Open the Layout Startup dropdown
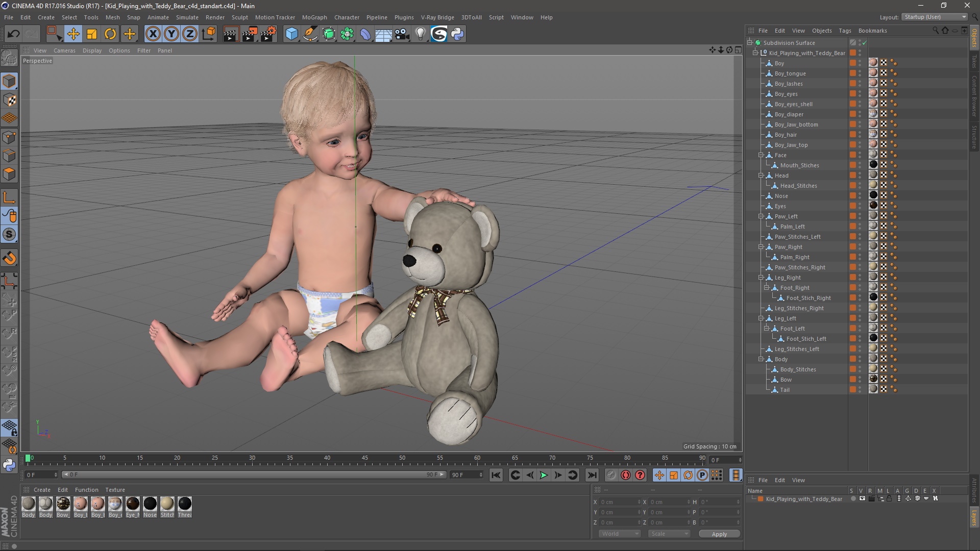 pos(934,17)
